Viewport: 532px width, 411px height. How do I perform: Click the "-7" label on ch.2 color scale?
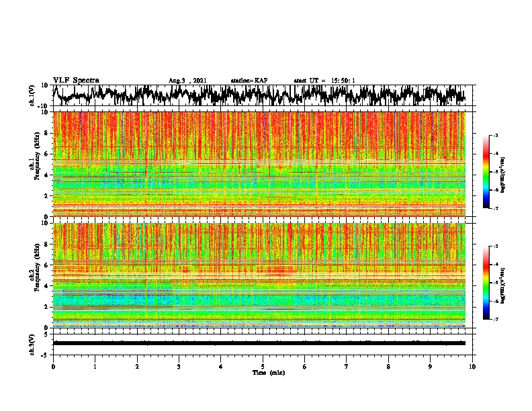pos(495,319)
